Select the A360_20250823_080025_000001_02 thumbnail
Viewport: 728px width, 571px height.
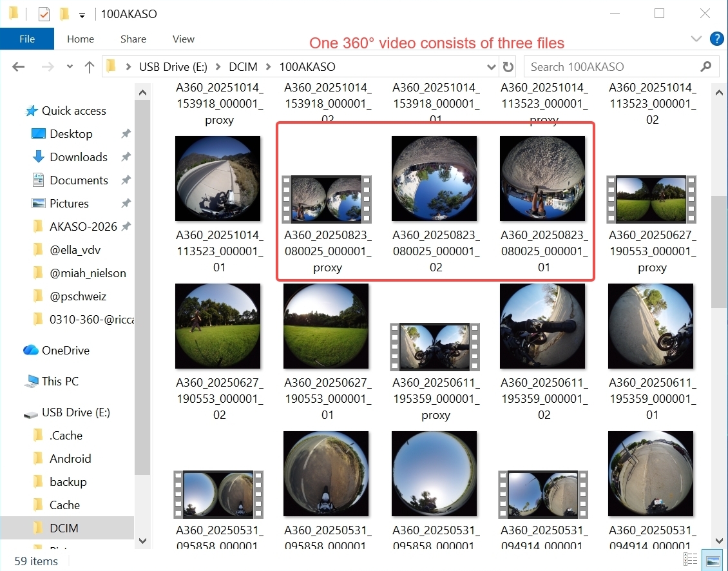click(x=435, y=179)
